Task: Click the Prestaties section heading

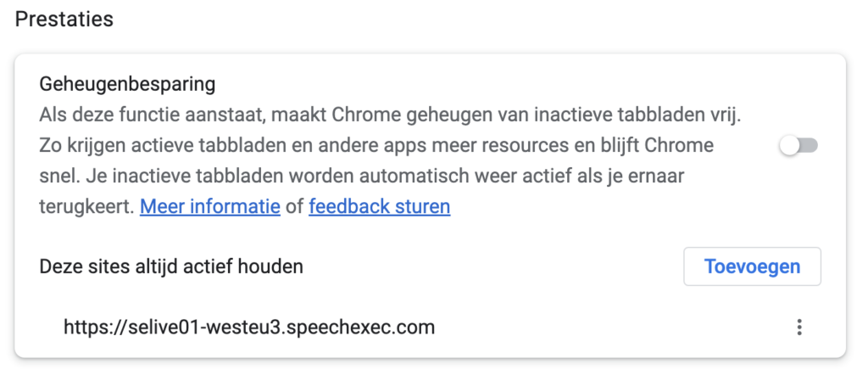Action: [64, 20]
